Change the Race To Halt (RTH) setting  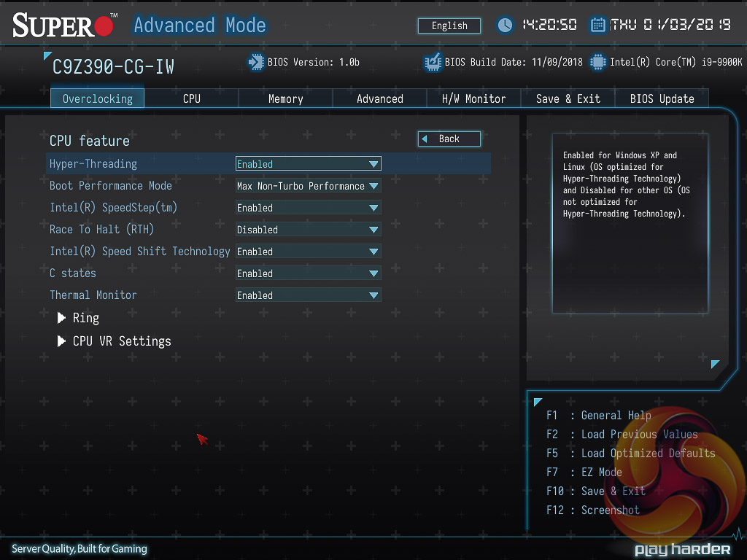(308, 230)
